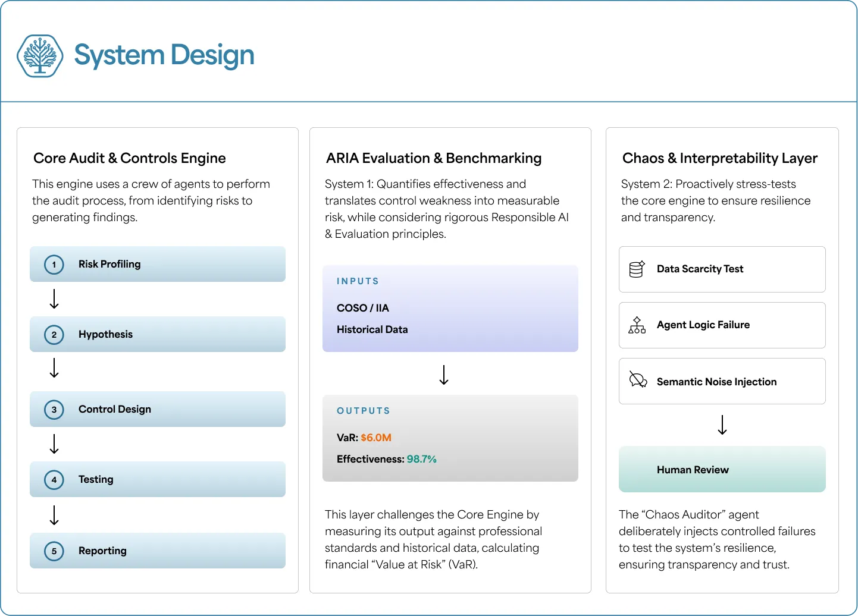858x616 pixels.
Task: Click the paragraph starting 'This engine uses a crew'
Action: pos(151,201)
